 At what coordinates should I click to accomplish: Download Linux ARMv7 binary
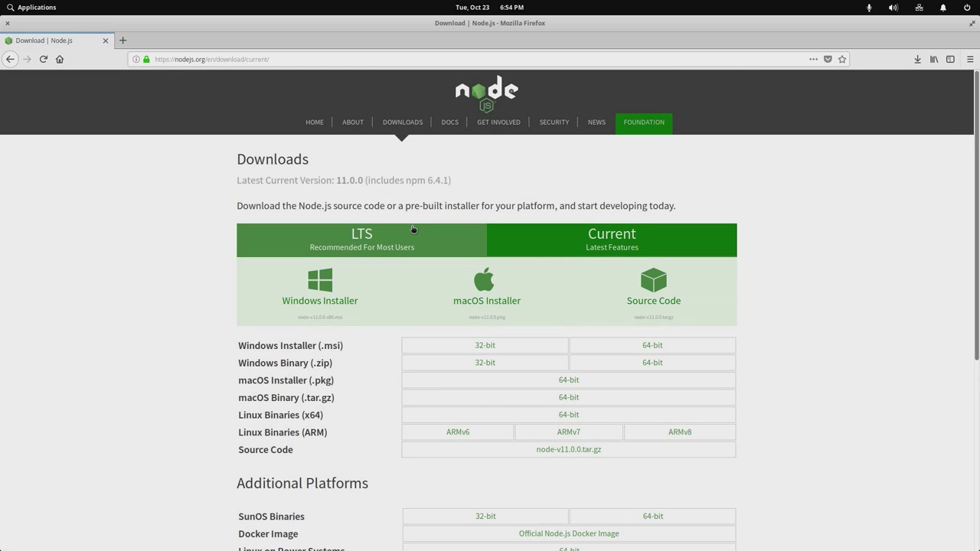click(x=569, y=432)
